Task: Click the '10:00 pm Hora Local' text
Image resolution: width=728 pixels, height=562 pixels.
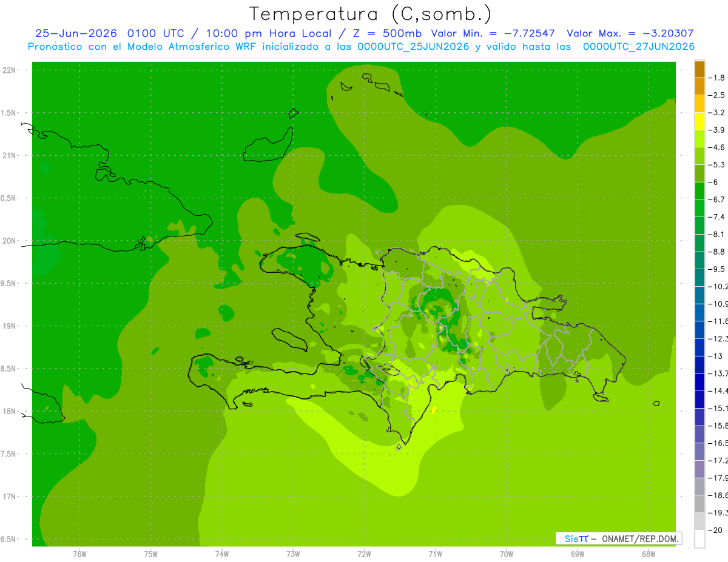Action: coord(269,33)
